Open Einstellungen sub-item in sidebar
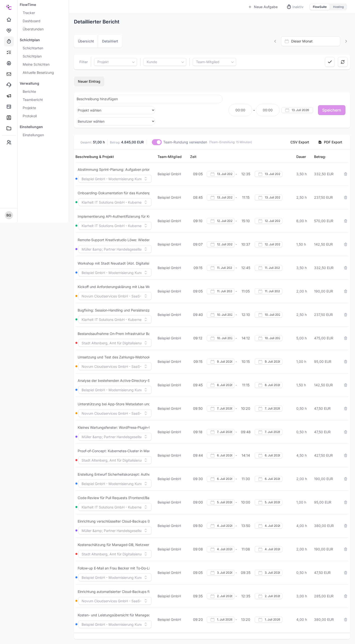 33,135
